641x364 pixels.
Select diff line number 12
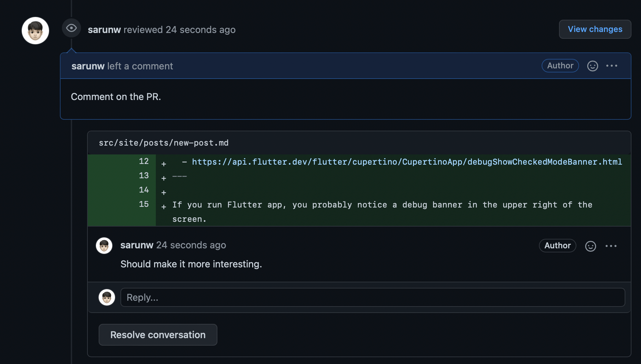point(144,161)
